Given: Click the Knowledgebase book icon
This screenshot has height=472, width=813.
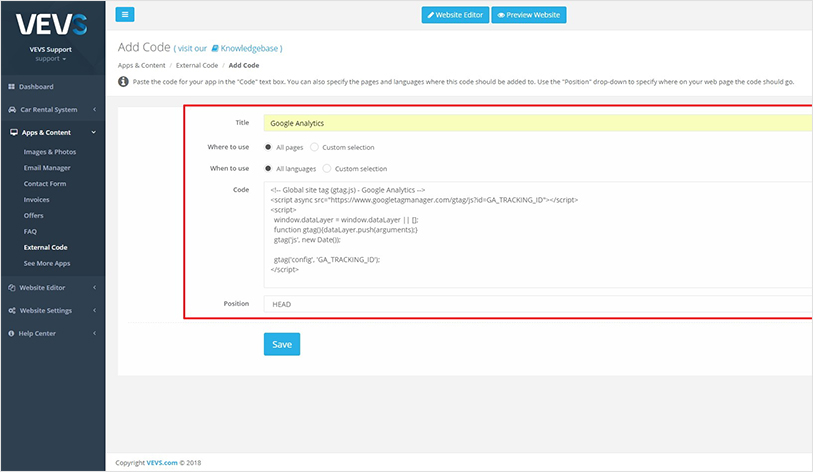Looking at the screenshot, I should tap(215, 48).
